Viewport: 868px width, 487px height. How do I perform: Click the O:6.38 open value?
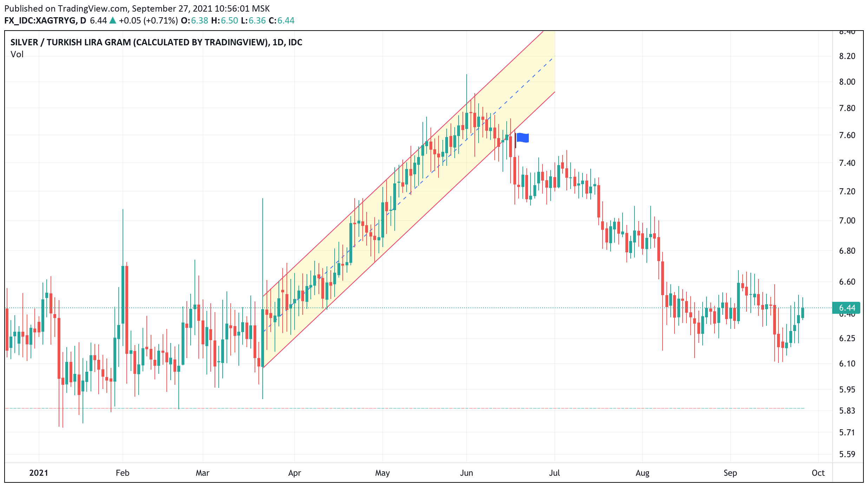point(195,20)
